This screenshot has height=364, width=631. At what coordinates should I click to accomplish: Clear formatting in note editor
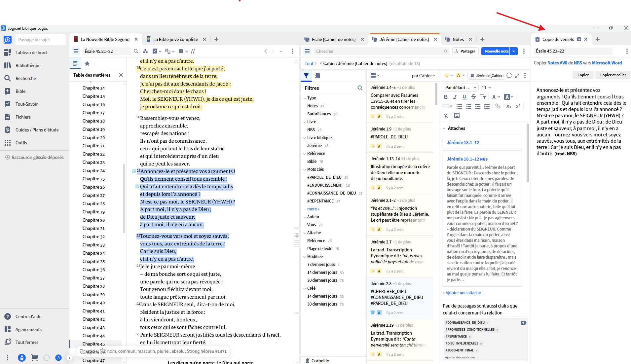click(x=446, y=116)
